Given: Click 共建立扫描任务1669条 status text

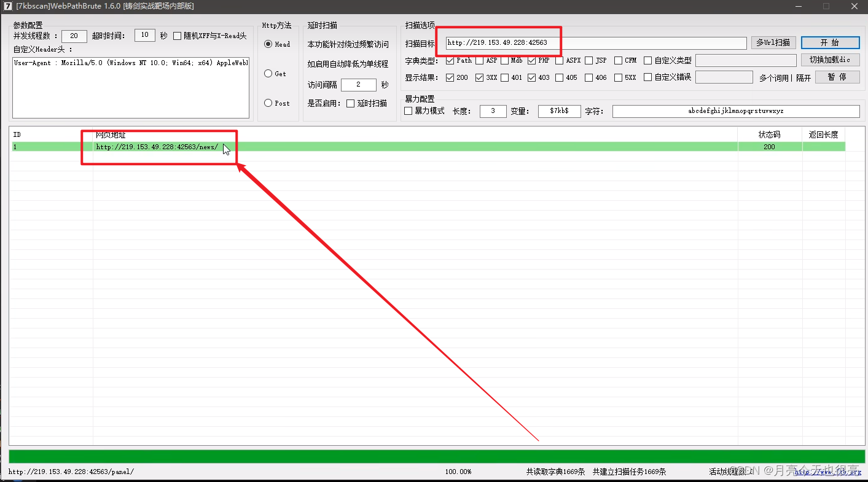Looking at the screenshot, I should (x=629, y=472).
